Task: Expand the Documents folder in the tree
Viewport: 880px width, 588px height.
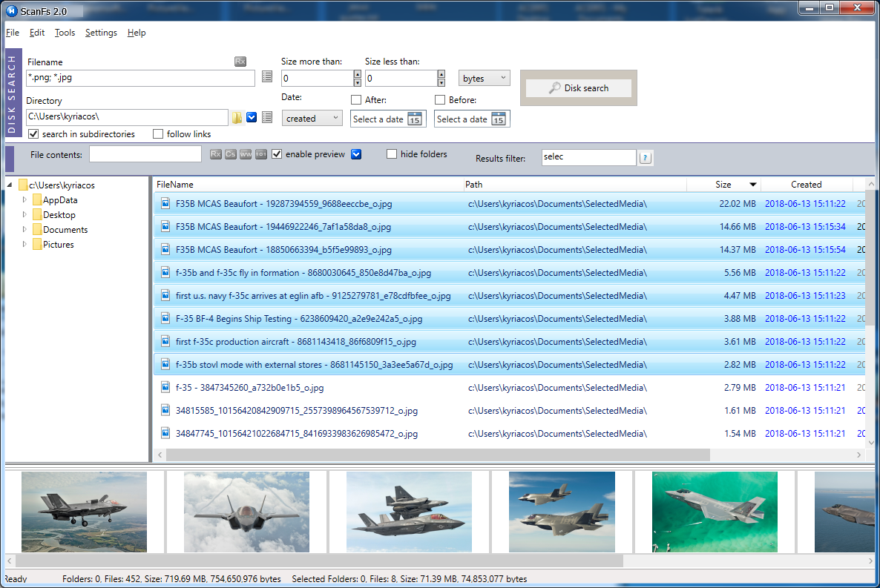Action: point(24,229)
